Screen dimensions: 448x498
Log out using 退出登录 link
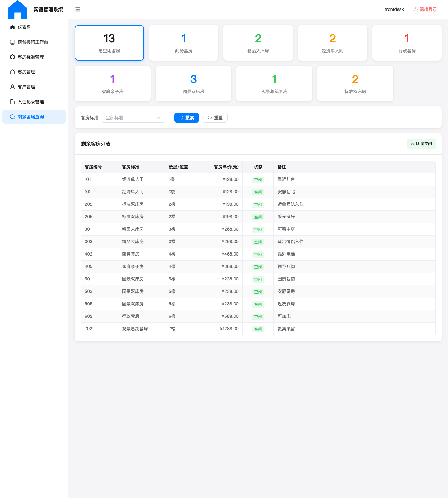pyautogui.click(x=425, y=9)
